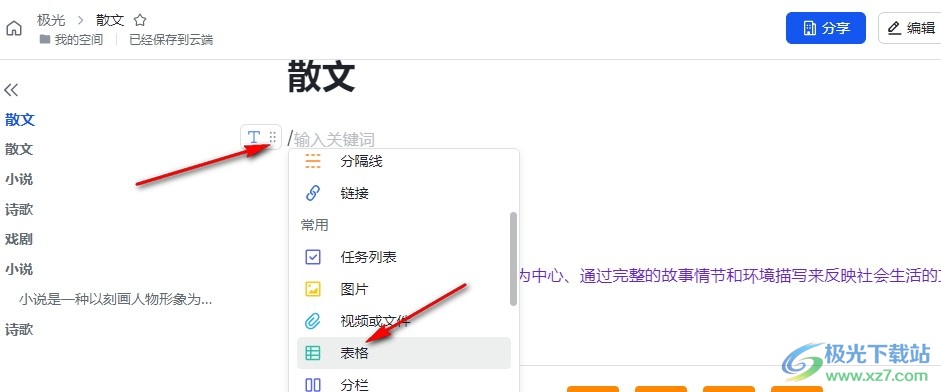This screenshot has height=392, width=941.
Task: Insert 链接 link from the menu
Action: (404, 193)
